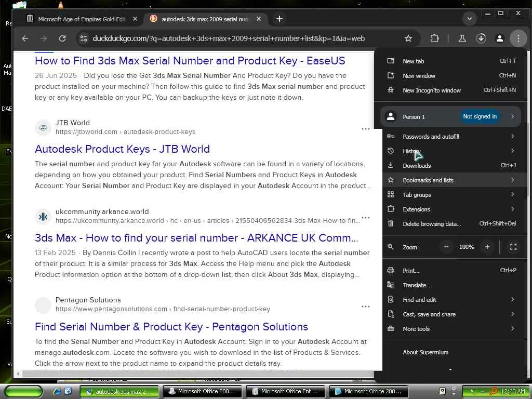
Task: Open ARKANCE UK 3ds Max serial result
Action: (x=196, y=238)
